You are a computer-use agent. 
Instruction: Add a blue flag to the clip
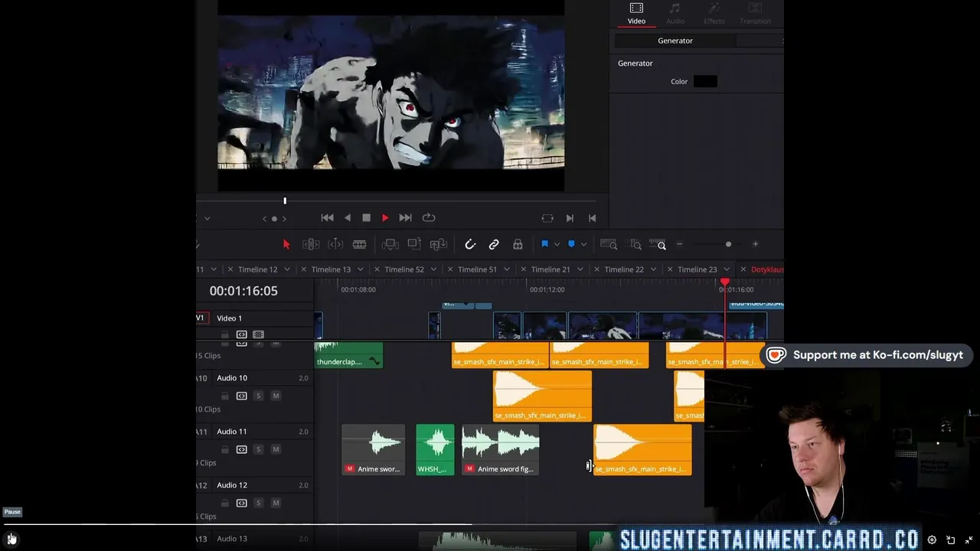pyautogui.click(x=544, y=244)
